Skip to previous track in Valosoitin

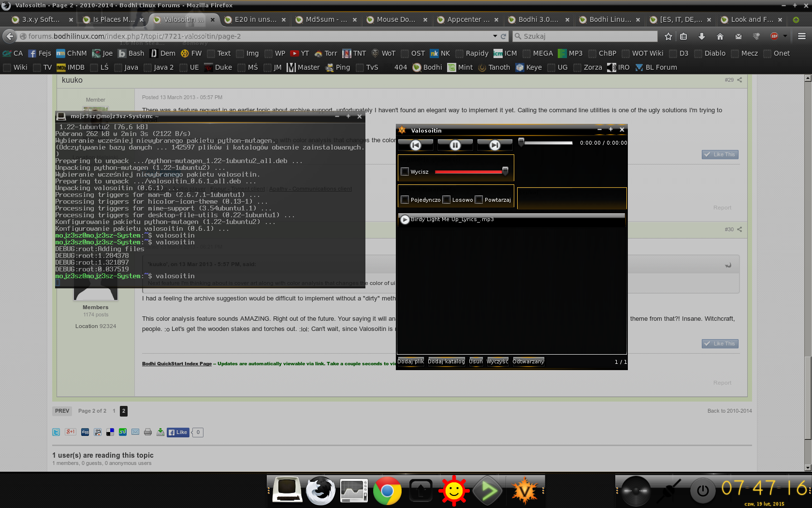[415, 145]
